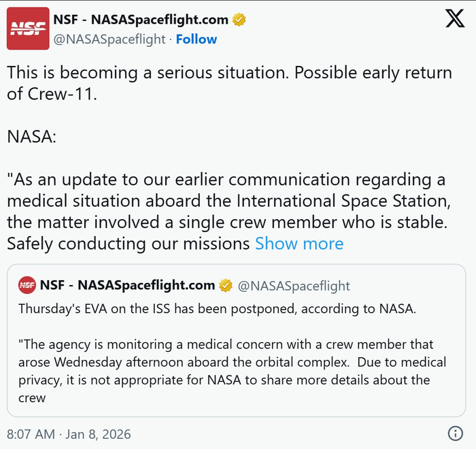Open the 8:07 AM Jan 8, 2026 timestamp

pos(69,434)
